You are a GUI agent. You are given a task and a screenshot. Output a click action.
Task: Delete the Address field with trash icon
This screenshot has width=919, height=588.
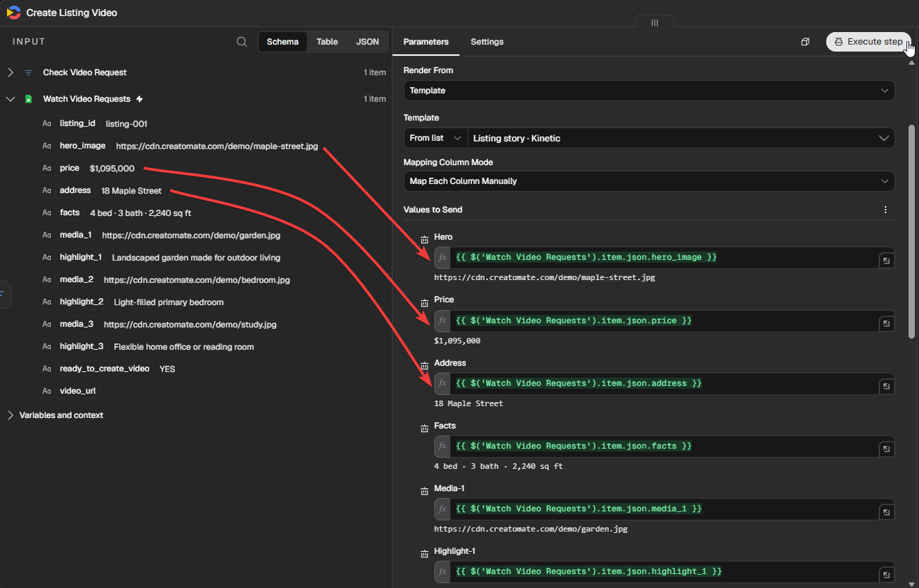(x=425, y=366)
